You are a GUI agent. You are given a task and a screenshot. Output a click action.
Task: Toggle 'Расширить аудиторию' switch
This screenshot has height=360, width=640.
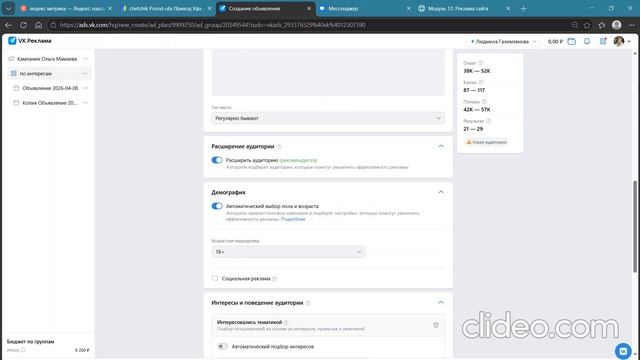click(x=217, y=160)
